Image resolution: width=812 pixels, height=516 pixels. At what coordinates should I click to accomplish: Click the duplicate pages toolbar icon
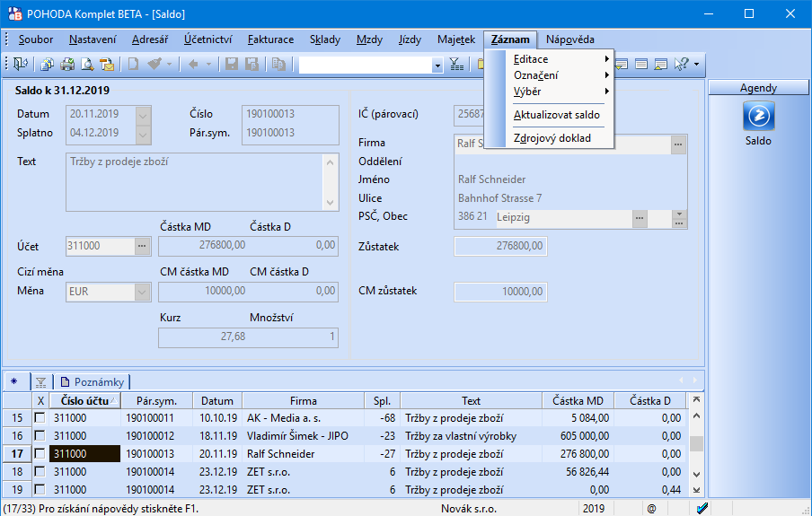[x=278, y=65]
